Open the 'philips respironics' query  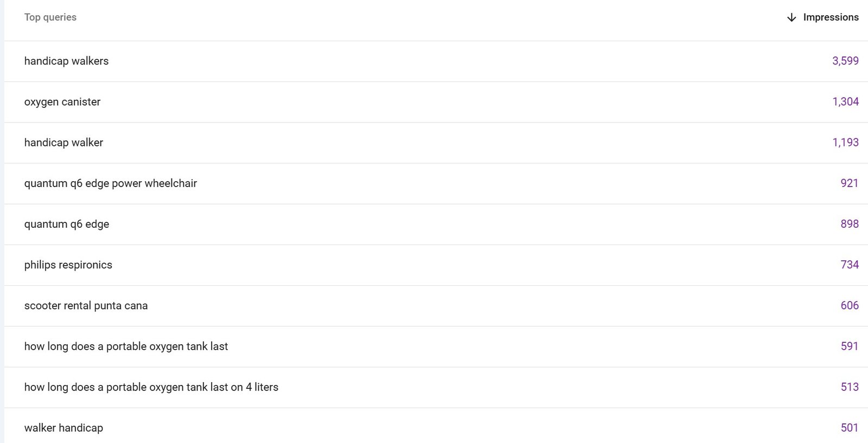pos(68,265)
